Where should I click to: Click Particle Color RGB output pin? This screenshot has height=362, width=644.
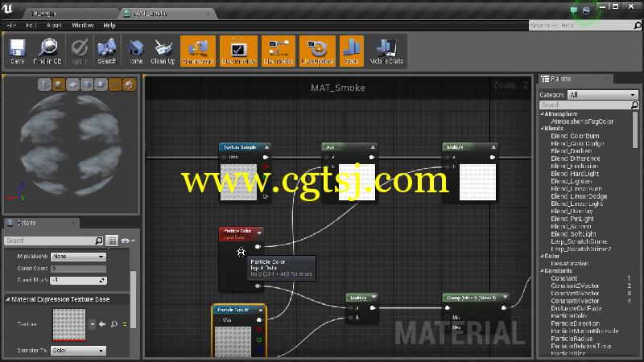coord(258,247)
